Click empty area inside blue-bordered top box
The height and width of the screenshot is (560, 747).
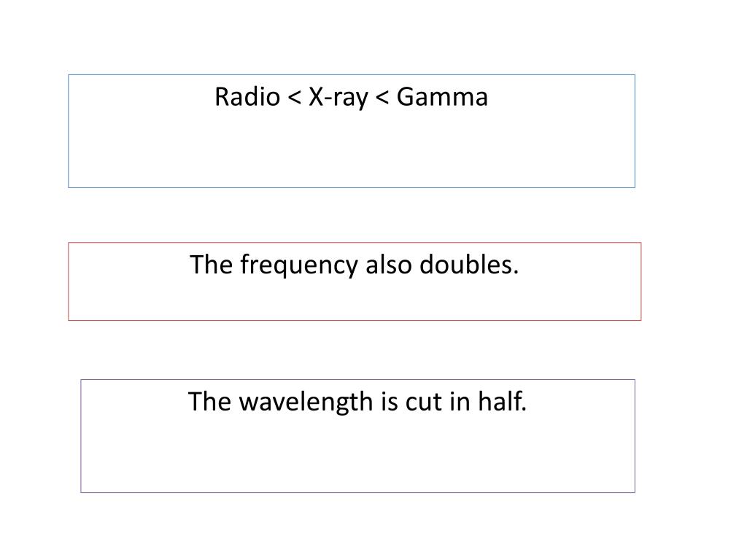(x=351, y=157)
